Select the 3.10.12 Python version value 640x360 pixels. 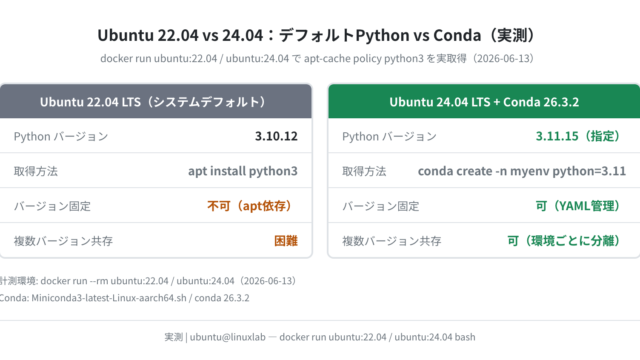(276, 136)
